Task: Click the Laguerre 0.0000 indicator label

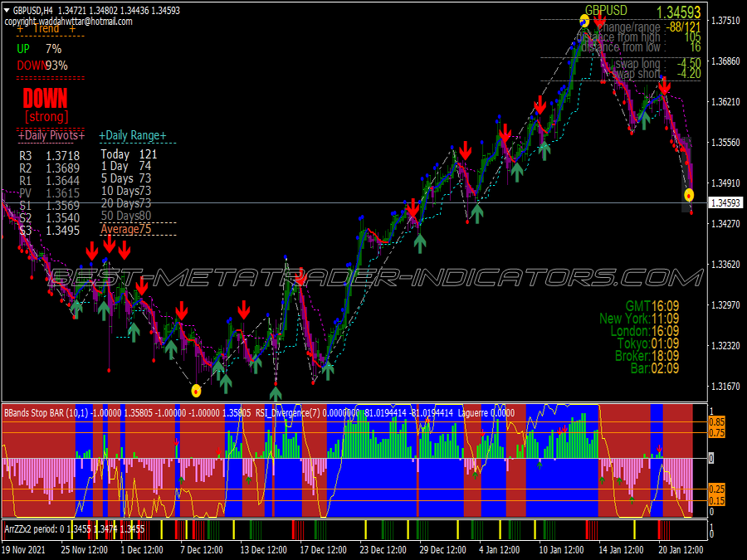Action: pyautogui.click(x=486, y=413)
